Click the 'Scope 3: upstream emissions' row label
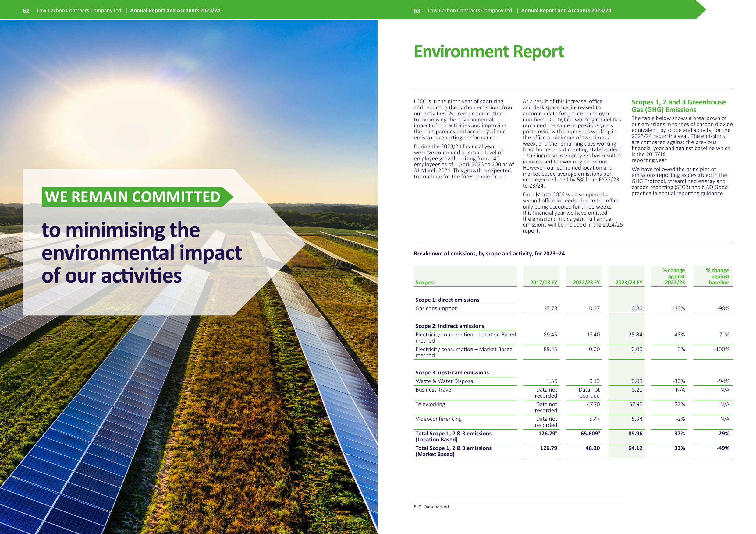The image size is (756, 534). pos(452,372)
